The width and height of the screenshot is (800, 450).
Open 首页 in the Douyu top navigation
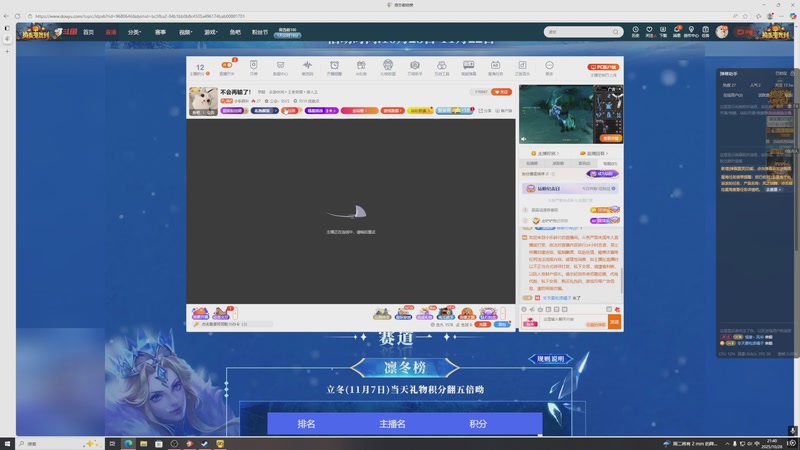click(x=88, y=32)
